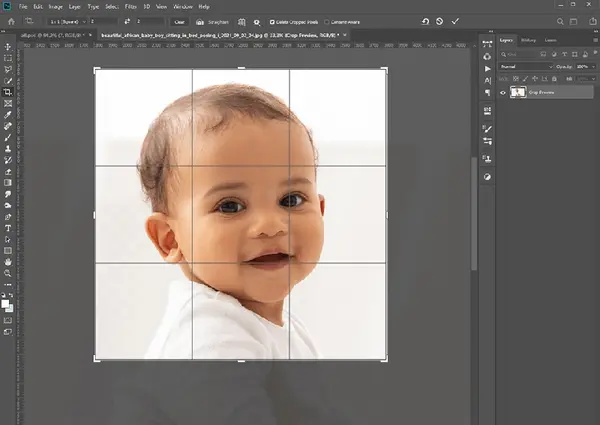Click the Home icon in options bar

point(11,21)
